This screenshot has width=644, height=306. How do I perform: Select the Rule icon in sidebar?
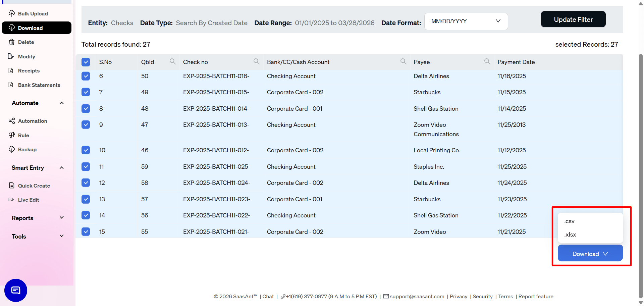tap(12, 135)
